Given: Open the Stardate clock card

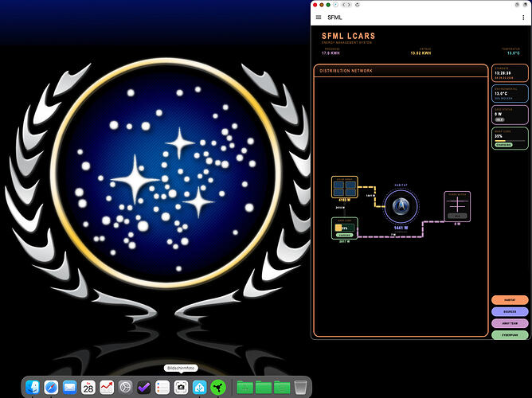Looking at the screenshot, I should pyautogui.click(x=510, y=73).
